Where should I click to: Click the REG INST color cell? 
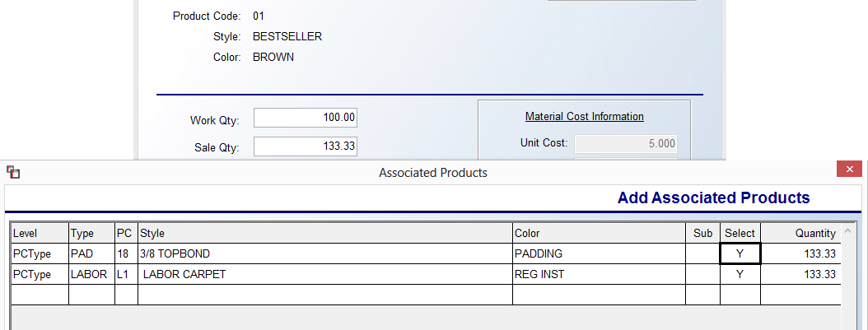pyautogui.click(x=599, y=274)
